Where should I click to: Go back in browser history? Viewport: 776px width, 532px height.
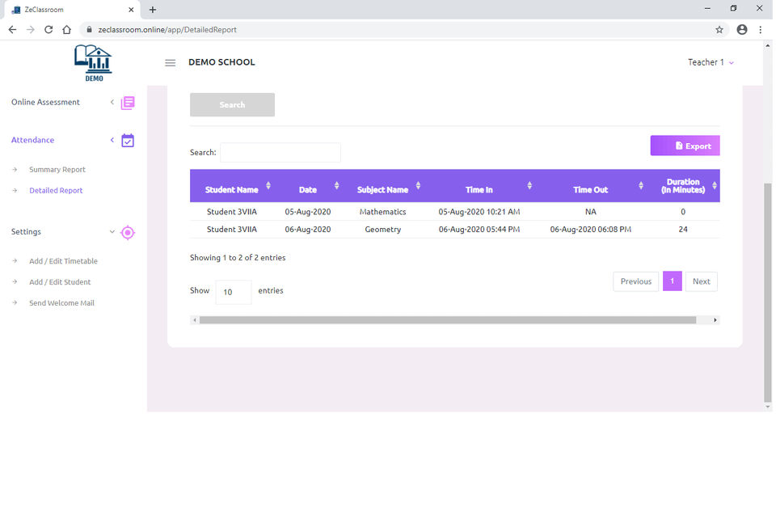coord(12,30)
